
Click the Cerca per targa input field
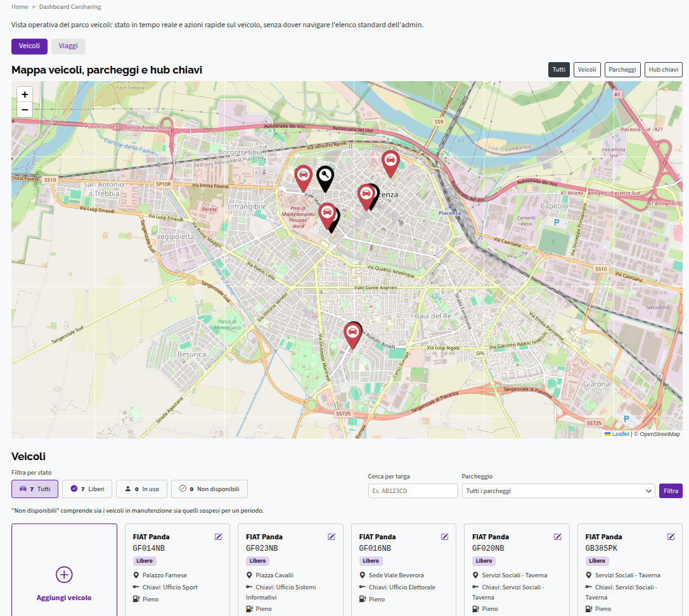(x=413, y=491)
